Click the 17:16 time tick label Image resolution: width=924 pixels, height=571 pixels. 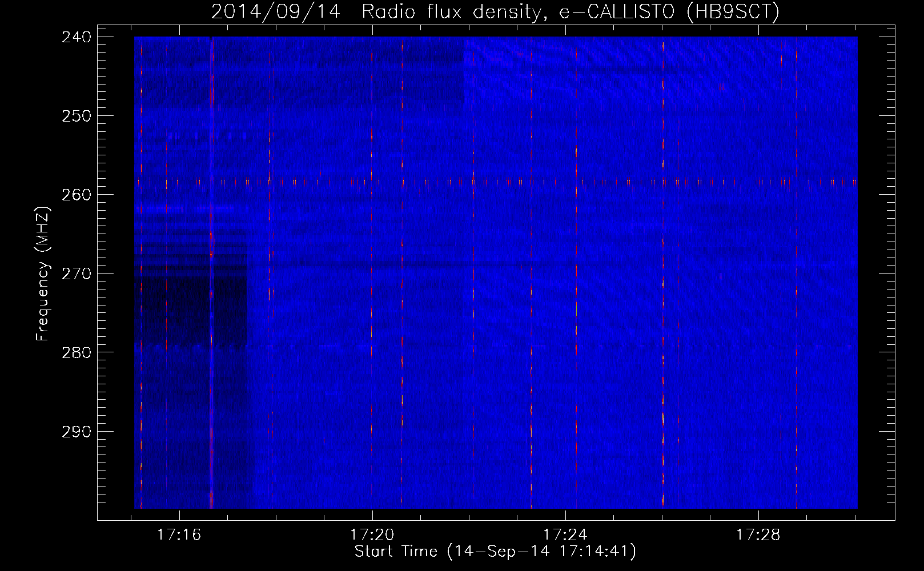click(179, 535)
